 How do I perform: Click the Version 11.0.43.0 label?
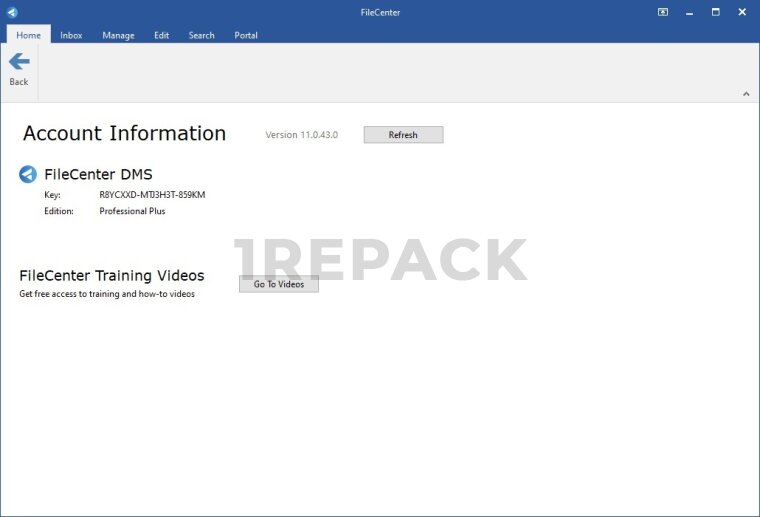(301, 135)
